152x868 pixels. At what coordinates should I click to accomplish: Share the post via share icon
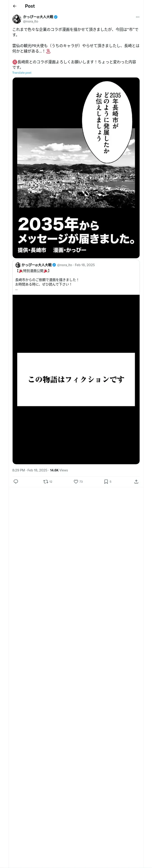pos(136,482)
